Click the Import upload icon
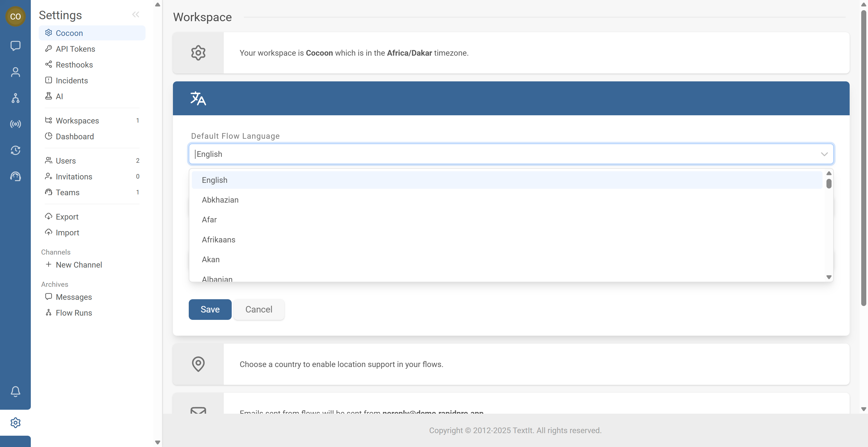The height and width of the screenshot is (447, 868). coord(48,233)
